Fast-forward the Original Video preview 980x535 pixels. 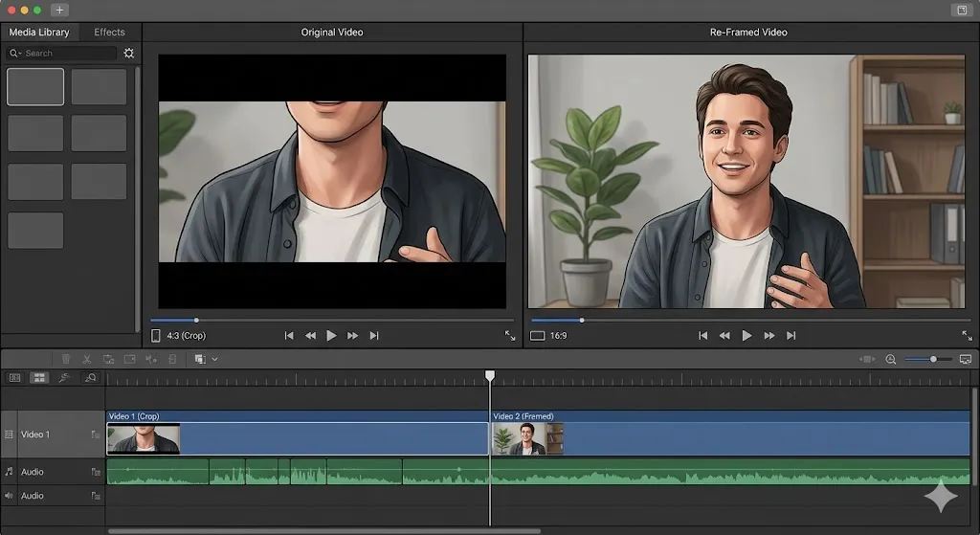[352, 336]
